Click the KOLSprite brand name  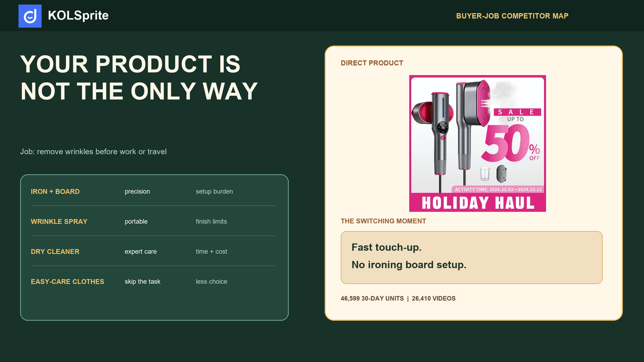[78, 16]
